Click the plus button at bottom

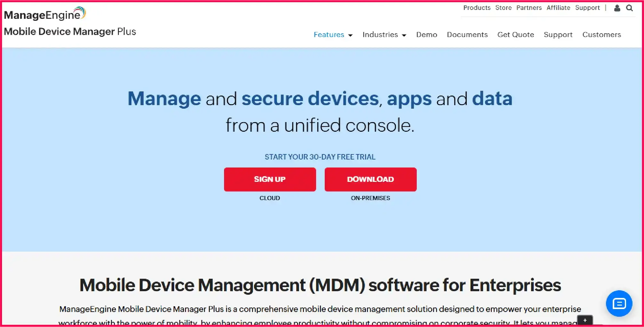[585, 320]
